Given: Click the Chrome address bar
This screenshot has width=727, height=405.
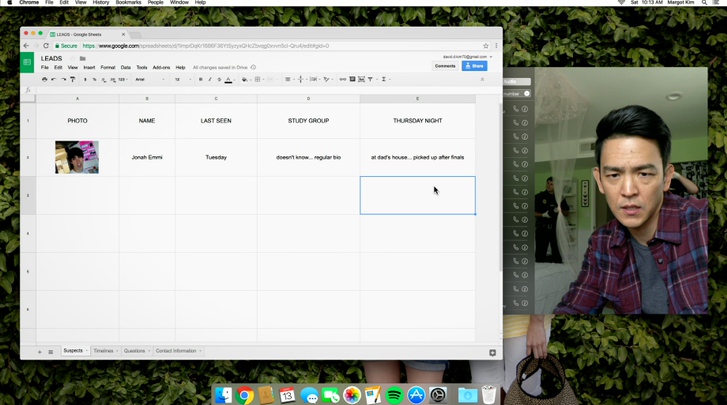Looking at the screenshot, I should (x=269, y=46).
